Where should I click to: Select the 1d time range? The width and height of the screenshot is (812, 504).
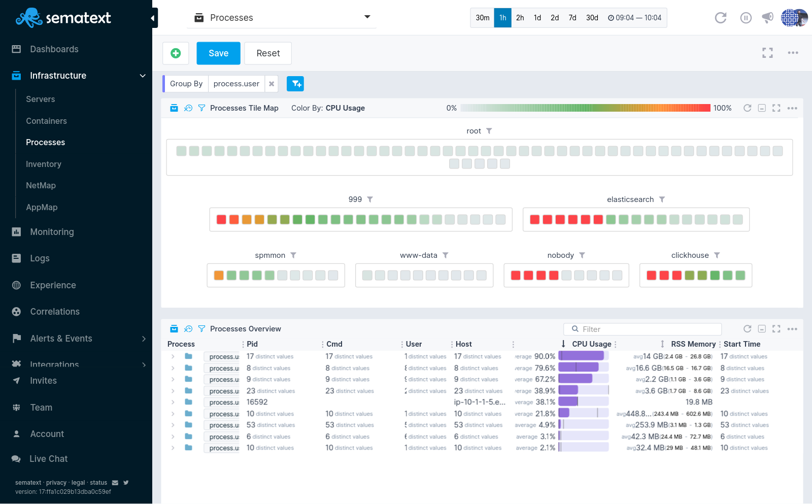click(x=537, y=18)
